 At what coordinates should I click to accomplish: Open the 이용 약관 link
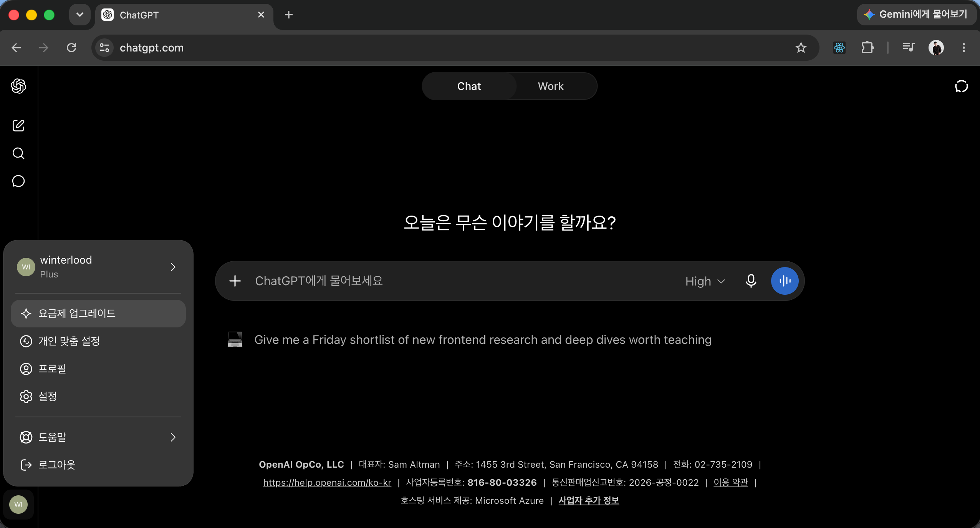pos(731,482)
